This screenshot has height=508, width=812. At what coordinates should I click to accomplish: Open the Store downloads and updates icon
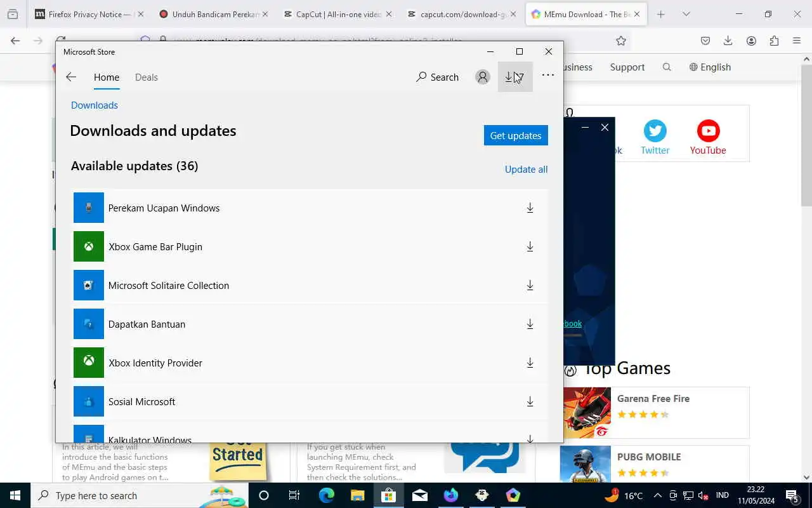[514, 77]
